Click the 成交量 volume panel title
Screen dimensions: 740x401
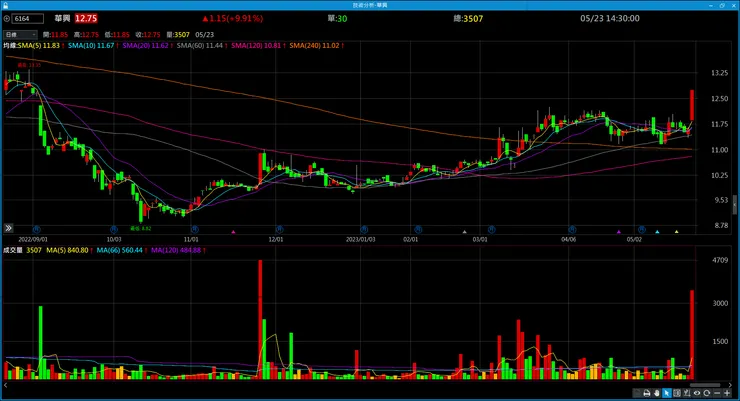point(13,250)
